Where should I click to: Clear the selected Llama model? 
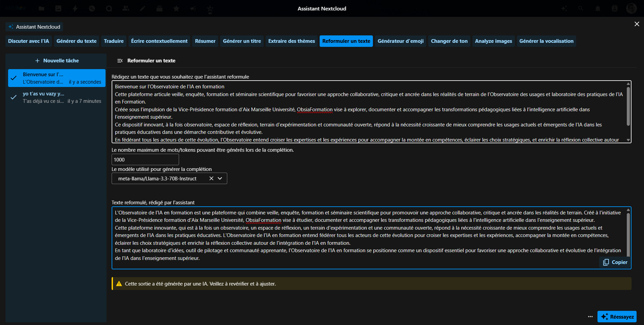click(211, 178)
